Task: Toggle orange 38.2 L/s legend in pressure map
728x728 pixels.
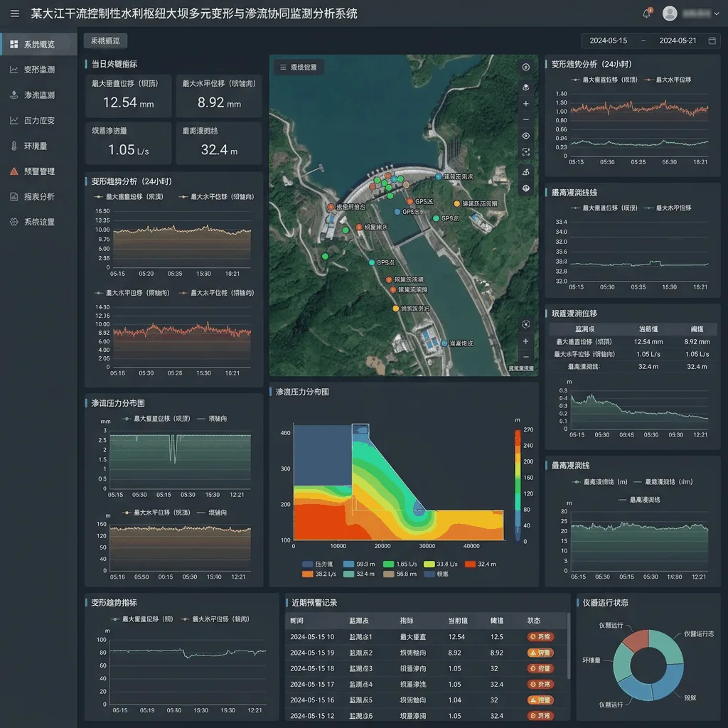Action: pos(319,574)
